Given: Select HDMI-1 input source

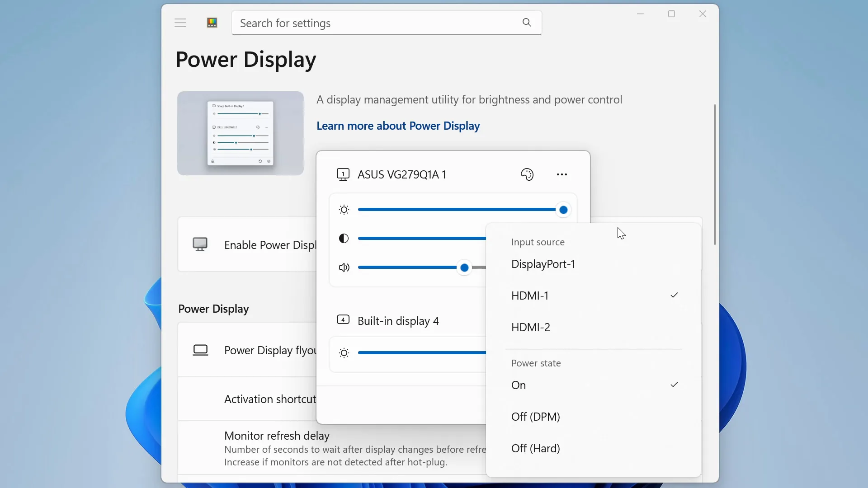Looking at the screenshot, I should pos(594,296).
